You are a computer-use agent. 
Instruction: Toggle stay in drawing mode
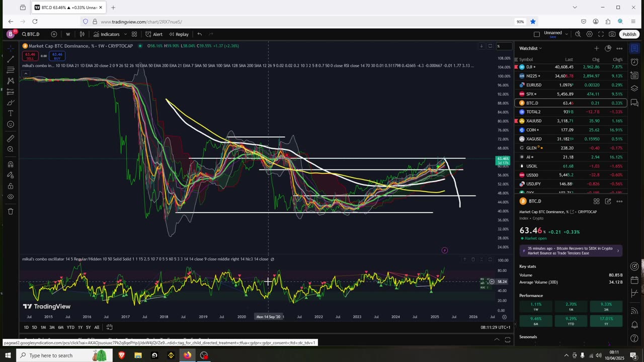click(x=11, y=175)
